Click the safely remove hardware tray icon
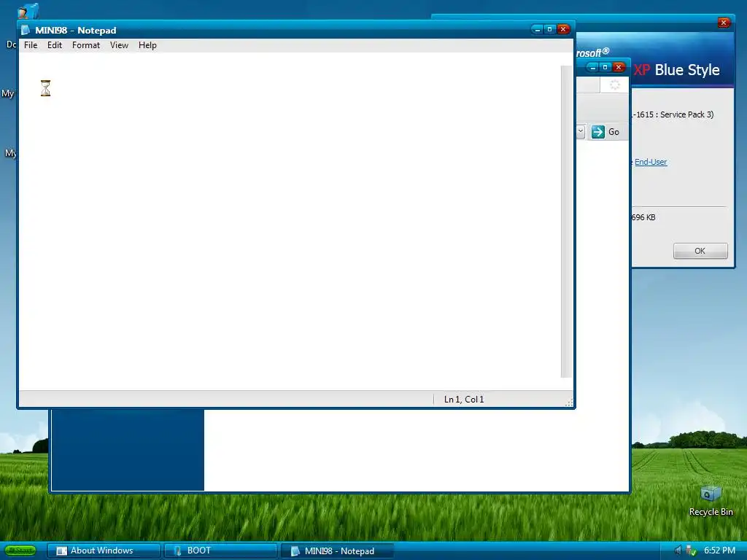The image size is (747, 560). tap(691, 551)
